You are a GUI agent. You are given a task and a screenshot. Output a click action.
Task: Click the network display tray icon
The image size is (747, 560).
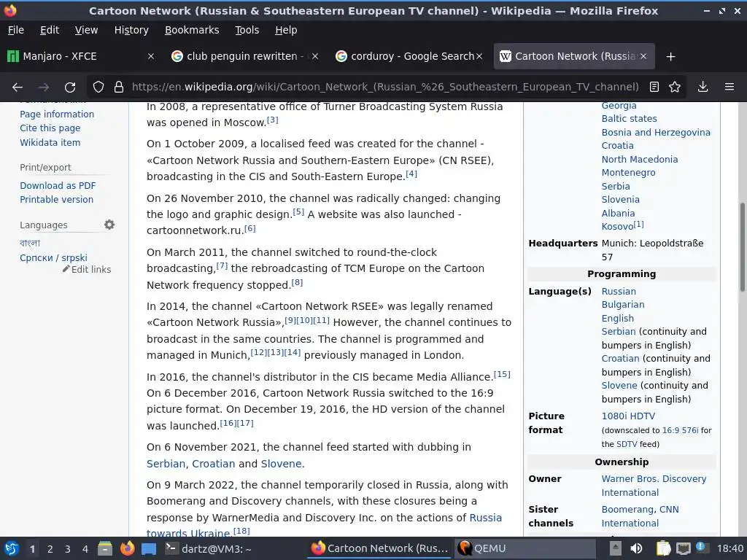[683, 548]
